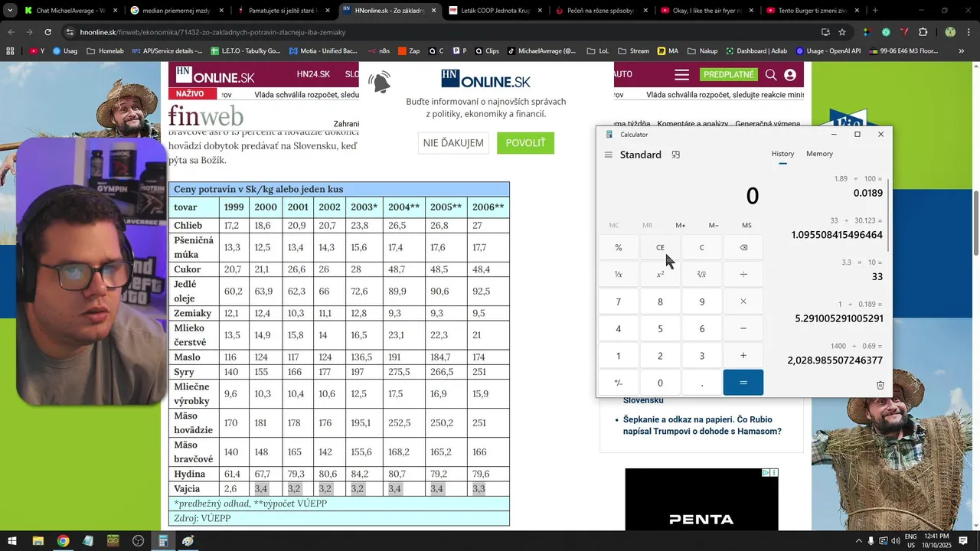Click the backspace key in Calculator

[743, 247]
